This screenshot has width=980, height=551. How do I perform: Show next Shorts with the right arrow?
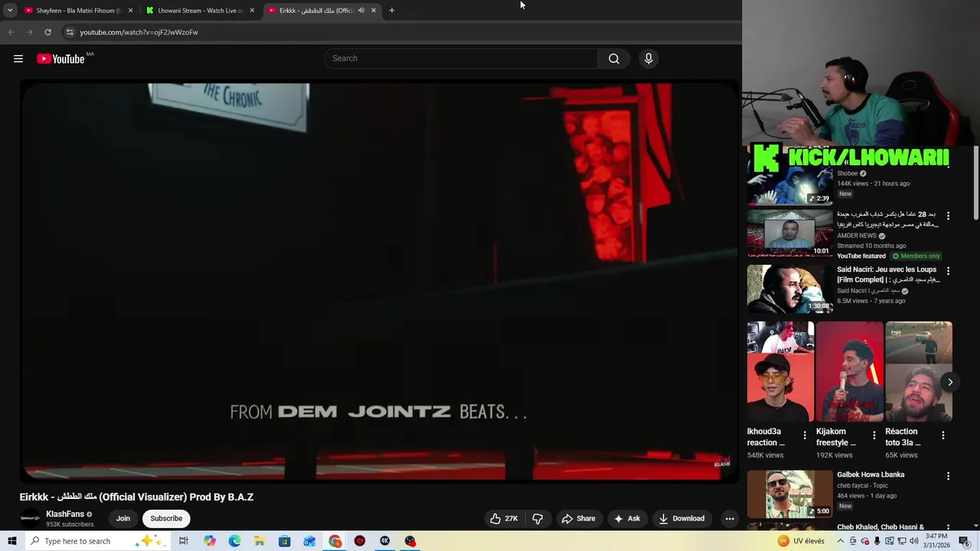click(x=950, y=382)
